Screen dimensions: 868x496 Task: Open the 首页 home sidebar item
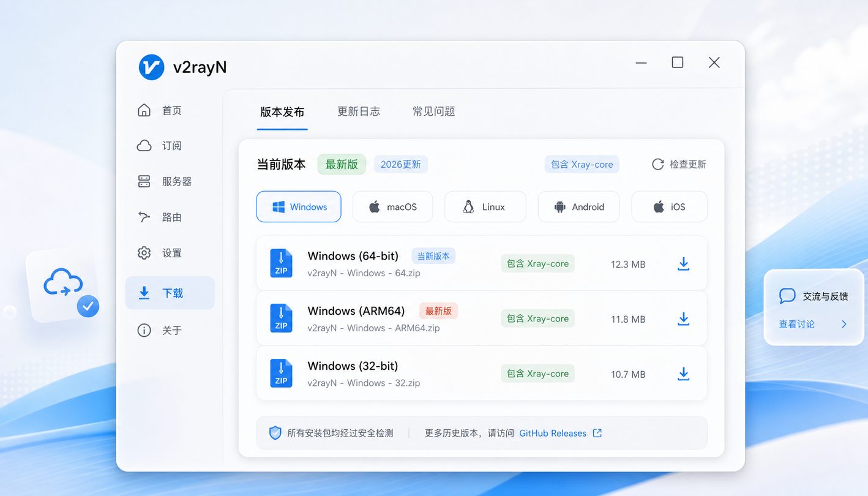(159, 110)
